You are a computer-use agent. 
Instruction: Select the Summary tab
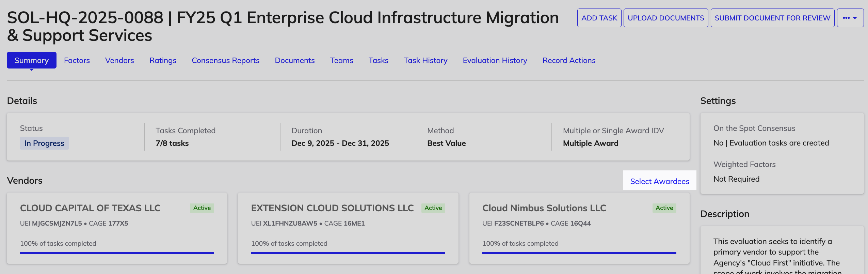32,60
